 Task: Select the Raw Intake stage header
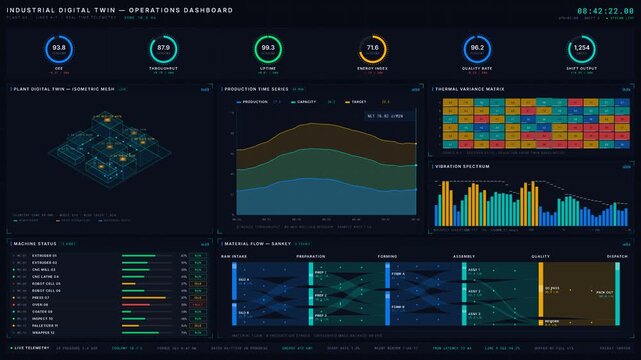234,257
